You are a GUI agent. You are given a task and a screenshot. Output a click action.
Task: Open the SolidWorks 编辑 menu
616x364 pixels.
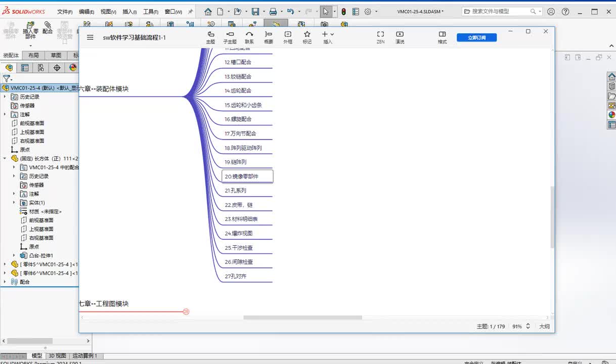[86, 12]
